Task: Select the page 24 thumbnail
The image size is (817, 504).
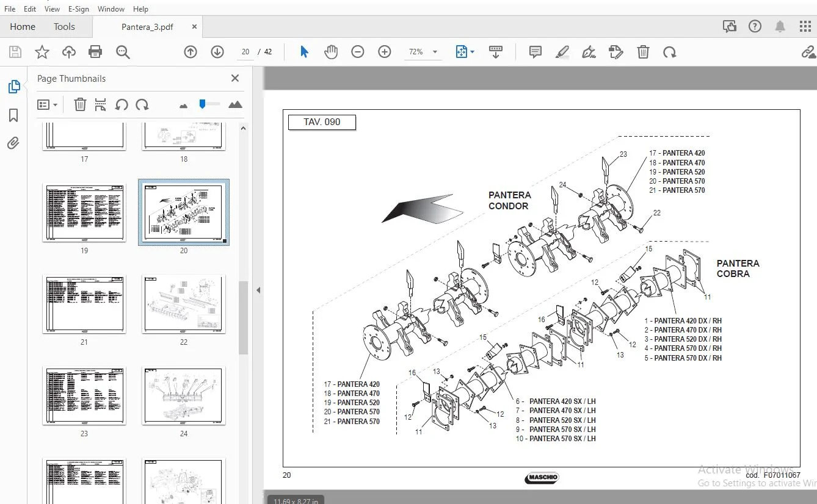Action: point(184,395)
